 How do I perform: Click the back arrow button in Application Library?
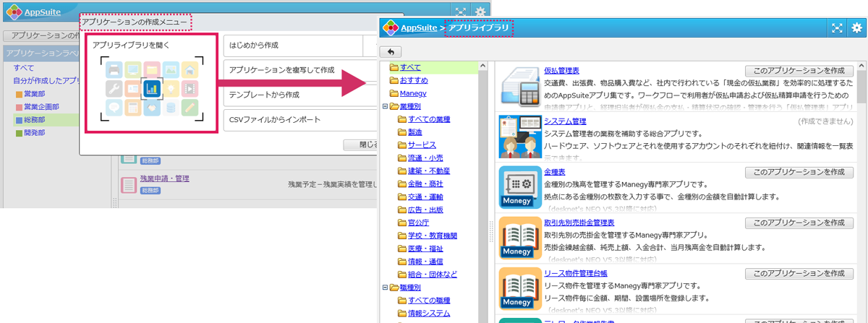(x=391, y=51)
